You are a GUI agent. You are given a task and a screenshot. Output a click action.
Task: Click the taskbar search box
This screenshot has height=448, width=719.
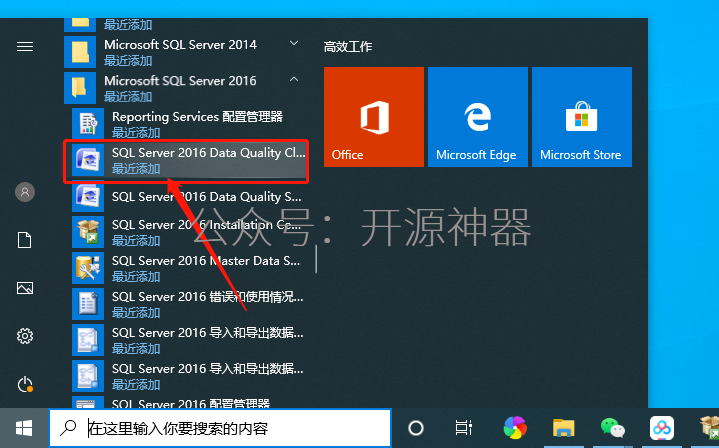pos(220,428)
